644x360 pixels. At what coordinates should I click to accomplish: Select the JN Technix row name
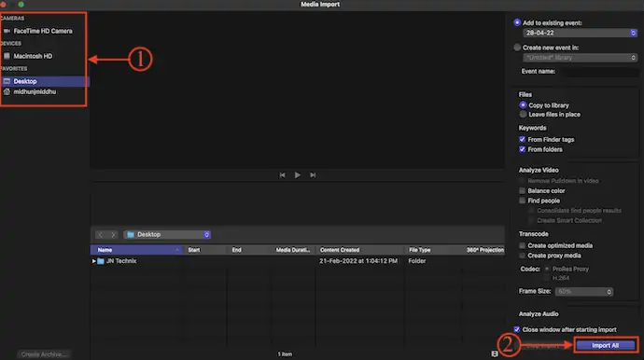coord(121,261)
